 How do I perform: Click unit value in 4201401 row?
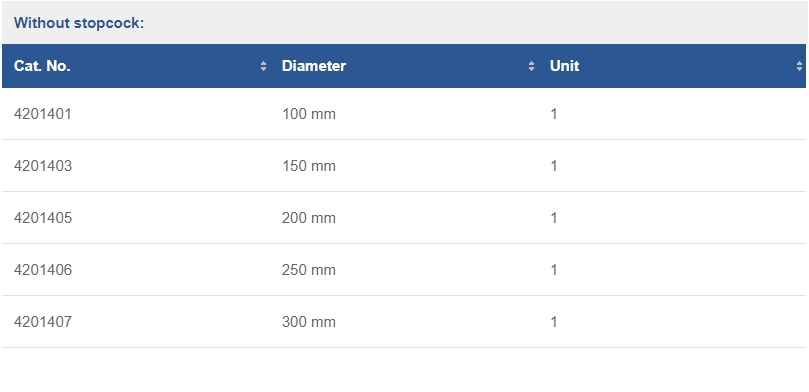554,114
